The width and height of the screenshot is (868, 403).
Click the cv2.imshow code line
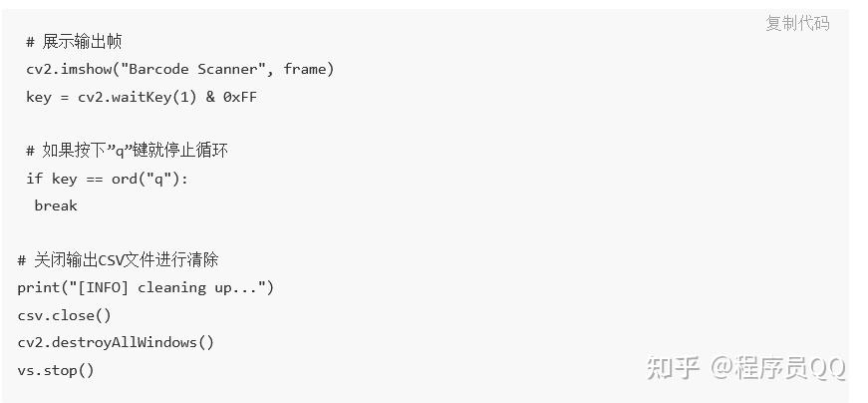coord(179,69)
